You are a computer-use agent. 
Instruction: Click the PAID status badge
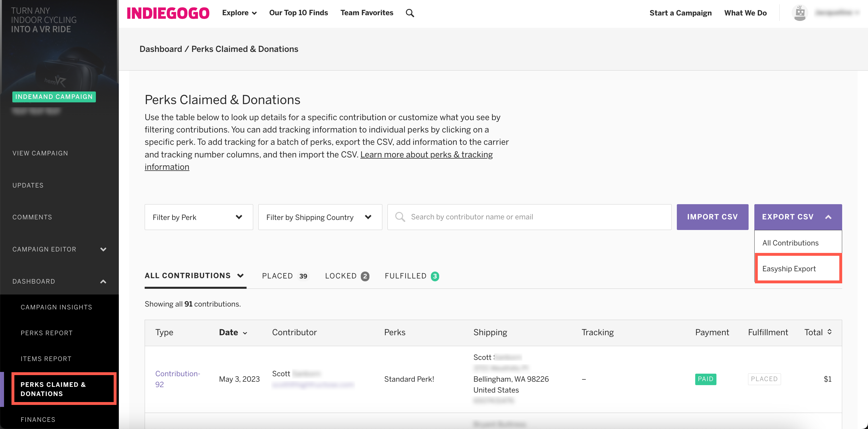(x=706, y=379)
